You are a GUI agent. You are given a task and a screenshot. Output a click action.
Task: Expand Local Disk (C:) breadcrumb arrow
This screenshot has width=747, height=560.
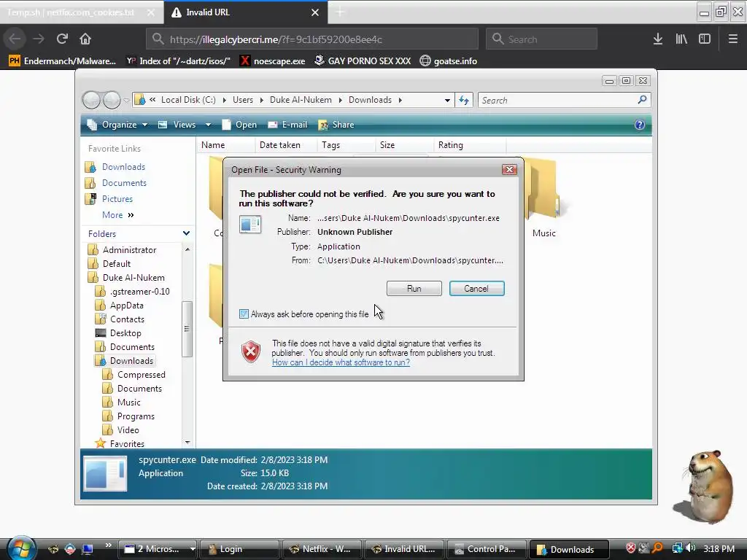point(225,100)
